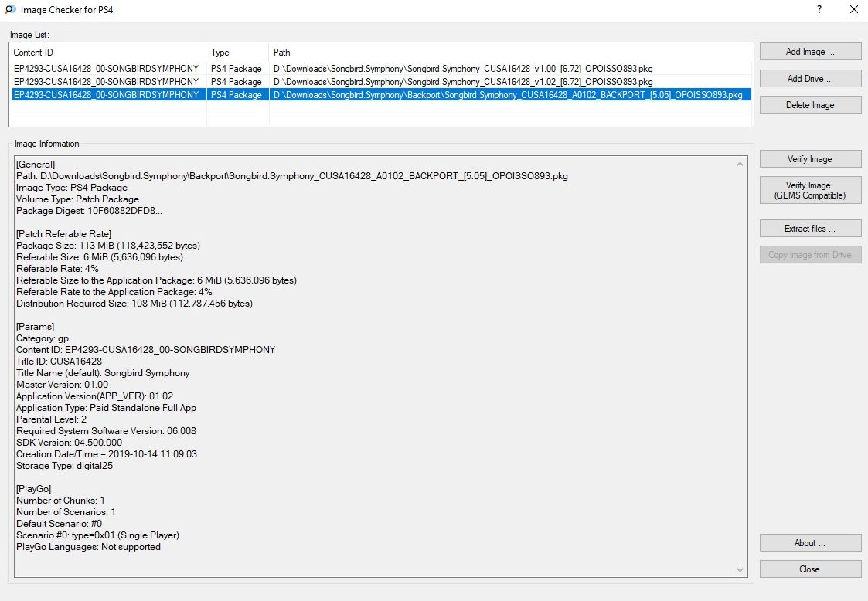Click Distribution Required Size: 108 MiB line
The image size is (868, 601).
(134, 304)
